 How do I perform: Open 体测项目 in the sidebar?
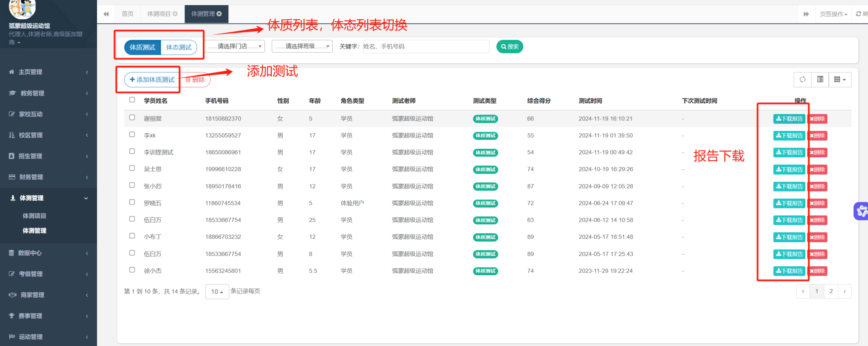[34, 216]
